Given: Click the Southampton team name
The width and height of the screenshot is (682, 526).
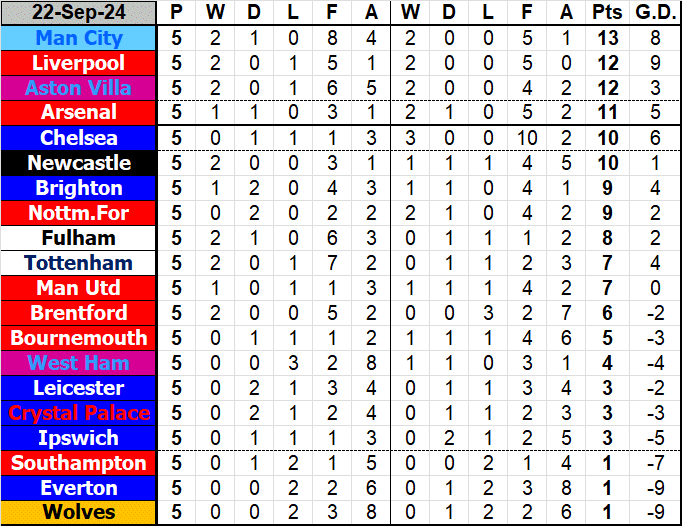Looking at the screenshot, I should 79,463.
